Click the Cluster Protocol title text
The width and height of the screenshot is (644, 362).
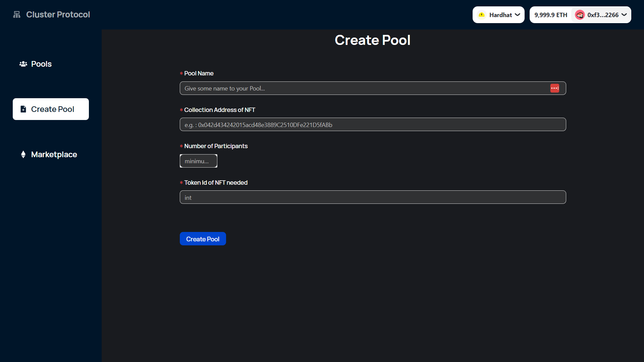point(58,15)
